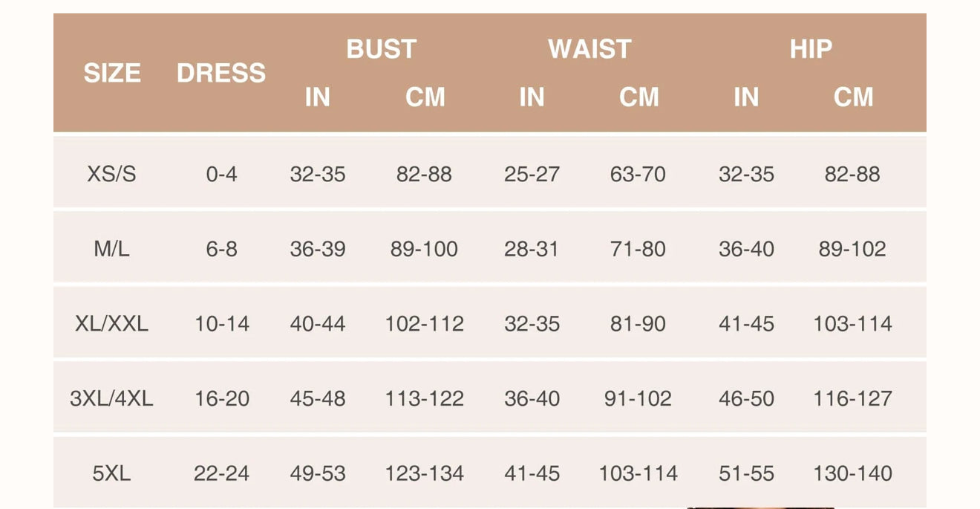Select the BUST header label
This screenshot has width=980, height=509.
point(382,49)
